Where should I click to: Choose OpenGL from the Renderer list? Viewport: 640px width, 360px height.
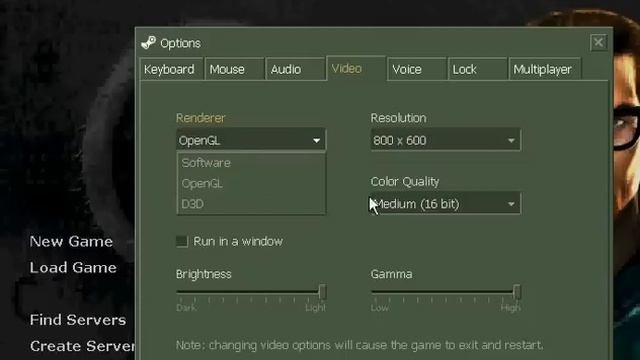tap(251, 184)
